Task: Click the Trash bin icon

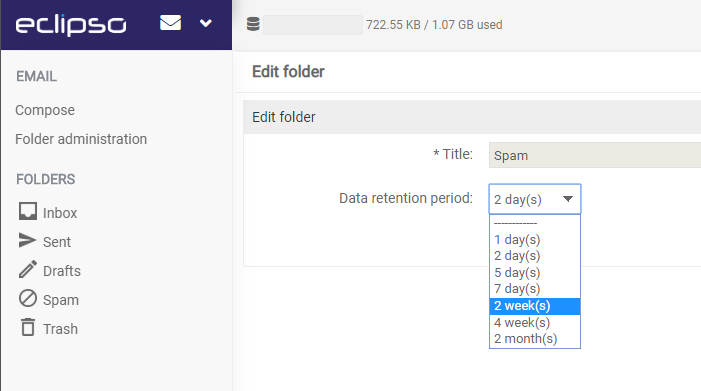Action: tap(28, 327)
